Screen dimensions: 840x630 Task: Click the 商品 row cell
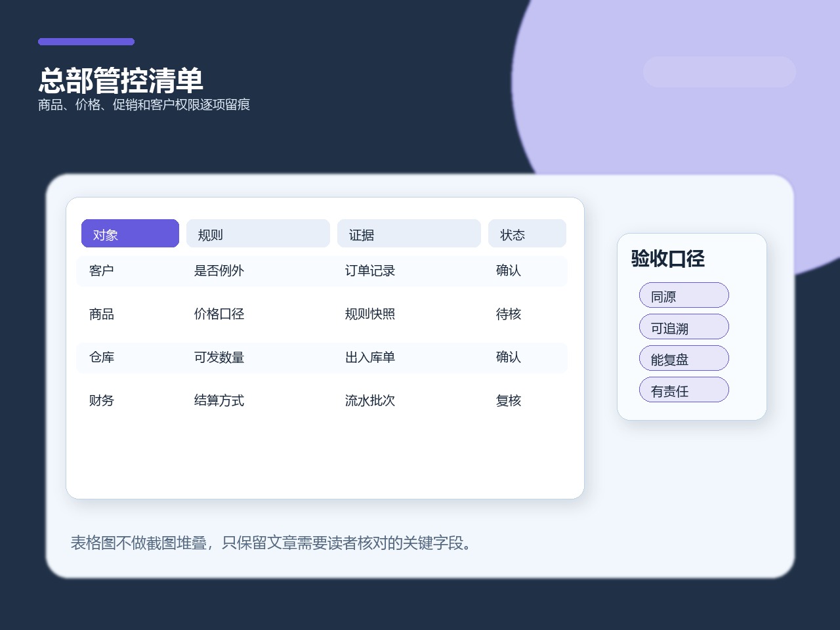click(102, 314)
